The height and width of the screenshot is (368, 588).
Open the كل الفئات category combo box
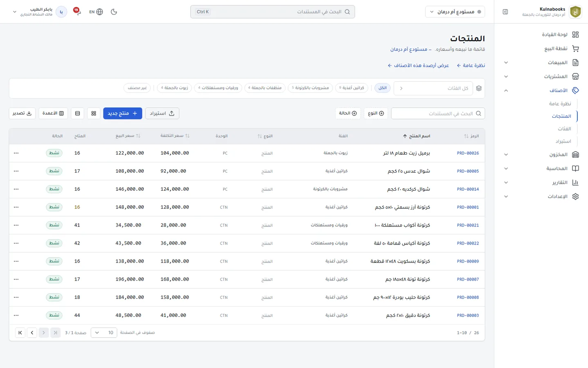[433, 88]
